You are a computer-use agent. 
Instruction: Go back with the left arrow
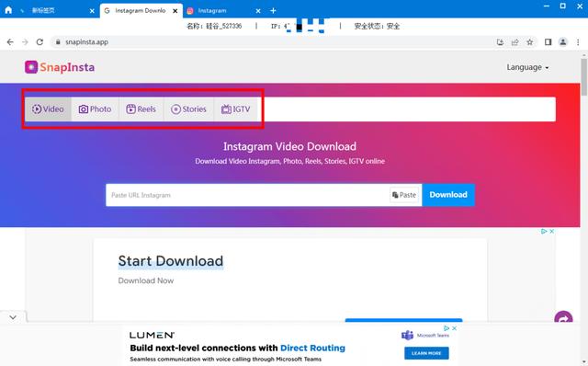click(x=10, y=42)
